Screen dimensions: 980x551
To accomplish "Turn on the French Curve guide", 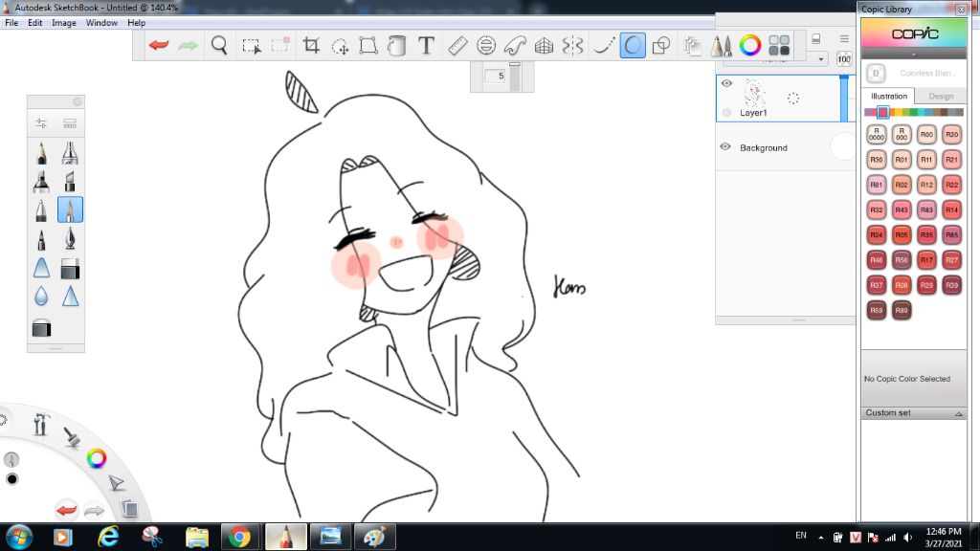I will click(x=515, y=45).
